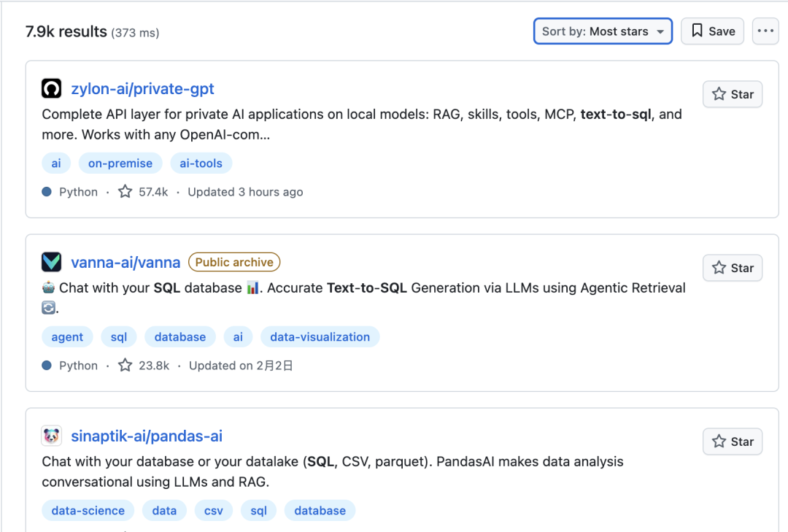Image resolution: width=788 pixels, height=532 pixels.
Task: Click the 'Updated 3 hours ago' text
Action: 245,192
